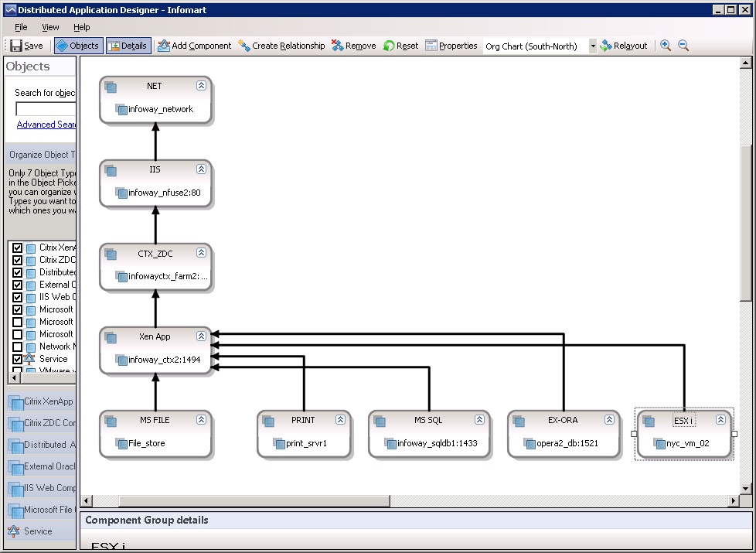Click the object types list left arrow
Screen dimensions: 756x553
click(15, 378)
